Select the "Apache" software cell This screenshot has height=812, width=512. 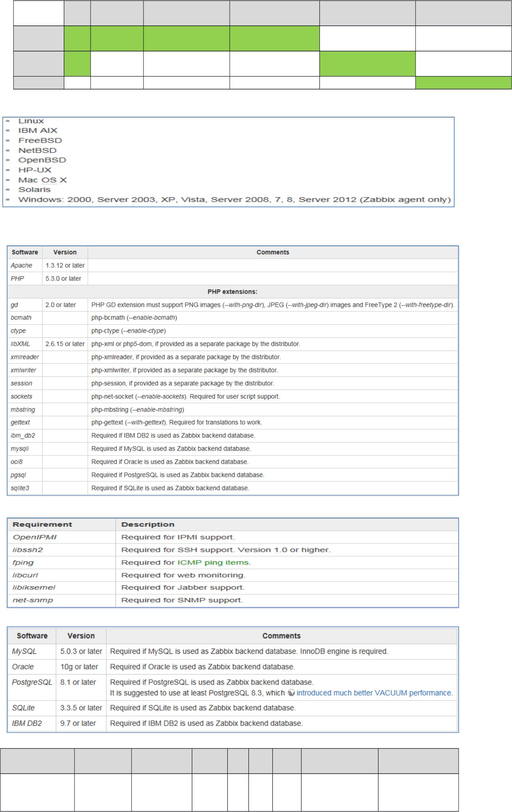click(x=25, y=265)
